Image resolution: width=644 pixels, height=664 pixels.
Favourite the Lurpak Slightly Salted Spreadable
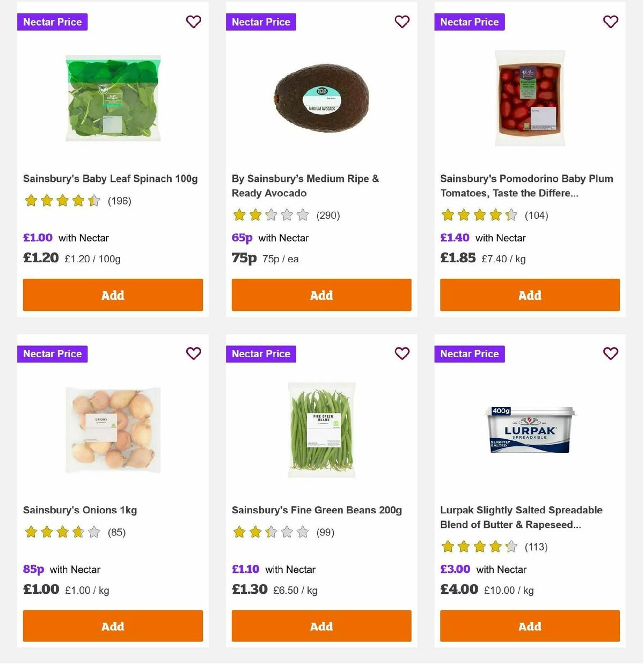click(611, 353)
